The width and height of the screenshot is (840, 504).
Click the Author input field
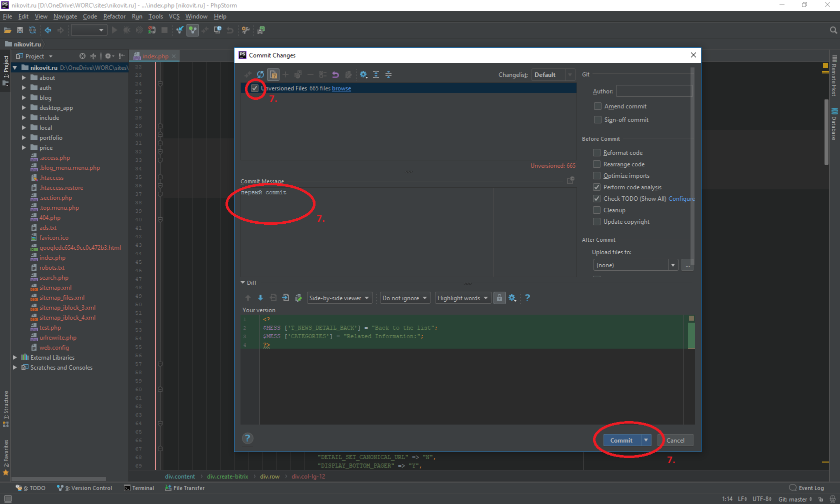point(654,91)
